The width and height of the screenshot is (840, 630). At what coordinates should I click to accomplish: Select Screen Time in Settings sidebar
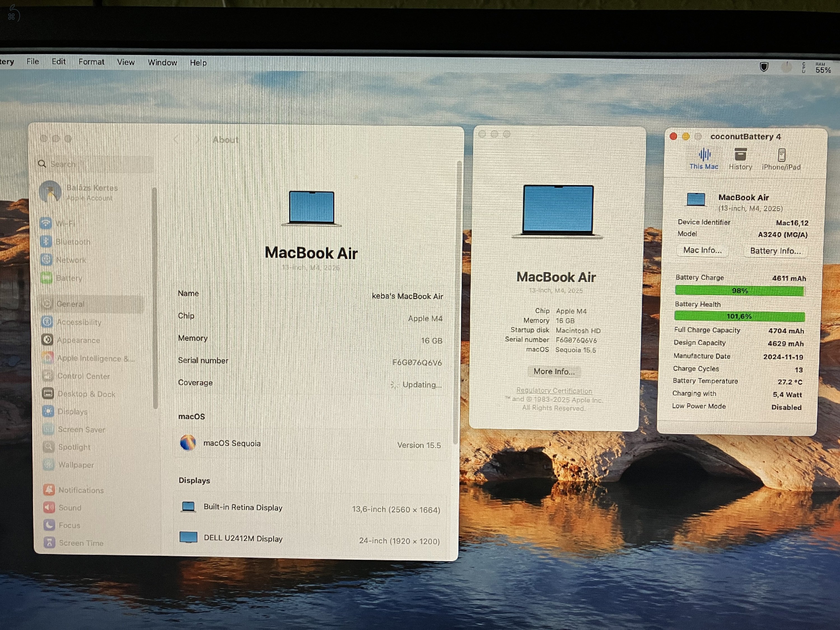(91, 543)
